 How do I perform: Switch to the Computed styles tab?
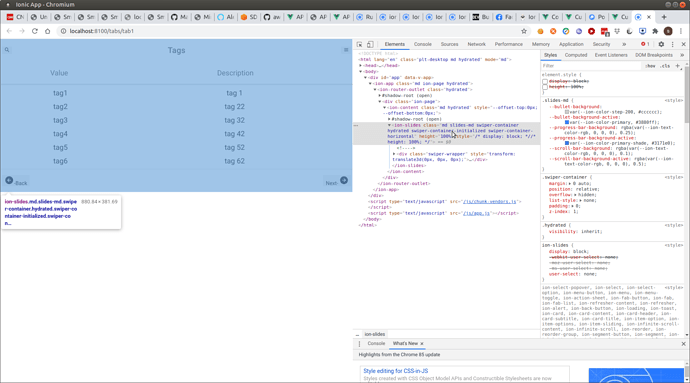point(576,55)
